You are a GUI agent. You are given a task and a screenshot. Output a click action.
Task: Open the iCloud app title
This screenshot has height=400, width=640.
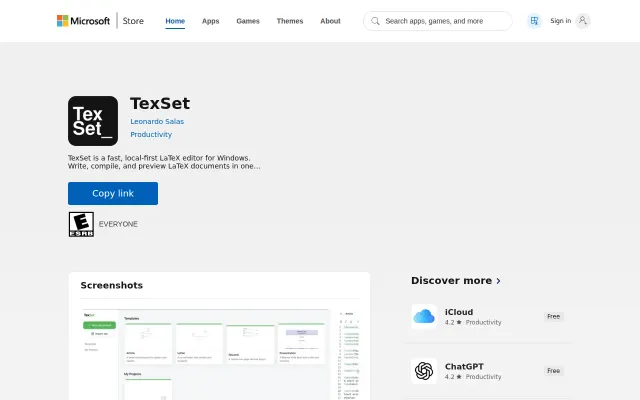(x=459, y=312)
